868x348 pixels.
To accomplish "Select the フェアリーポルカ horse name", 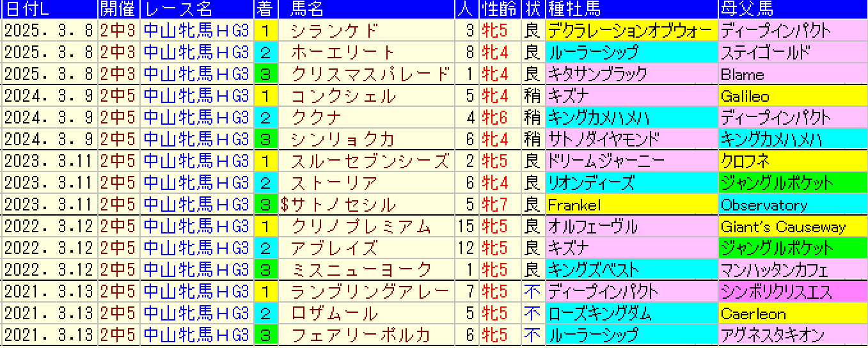I will tap(361, 335).
